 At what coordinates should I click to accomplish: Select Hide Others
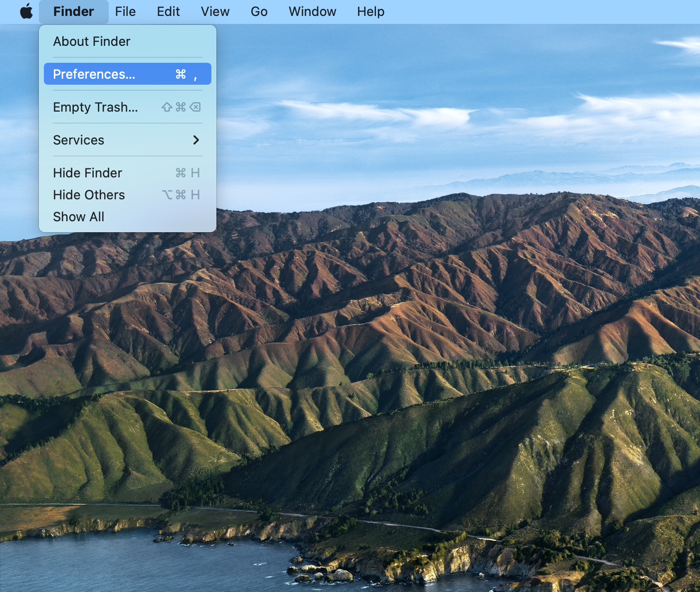tap(128, 195)
